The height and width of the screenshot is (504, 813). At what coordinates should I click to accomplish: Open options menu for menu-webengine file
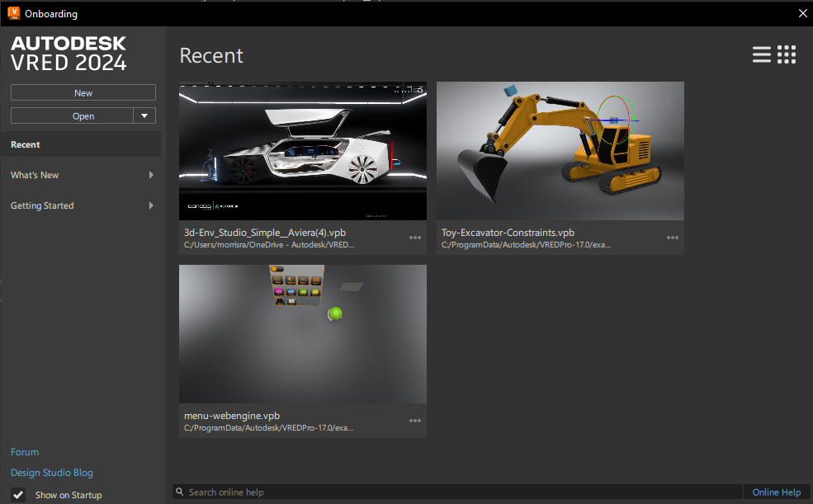click(x=415, y=421)
